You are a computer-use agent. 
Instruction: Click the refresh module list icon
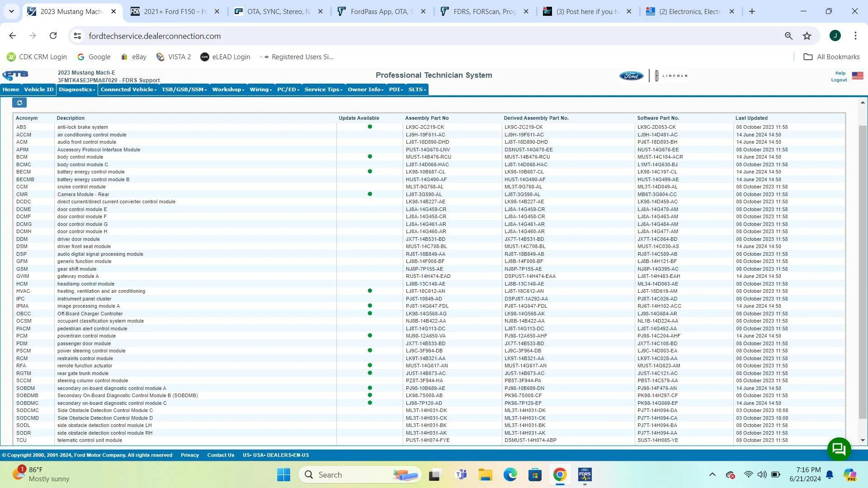(x=19, y=103)
